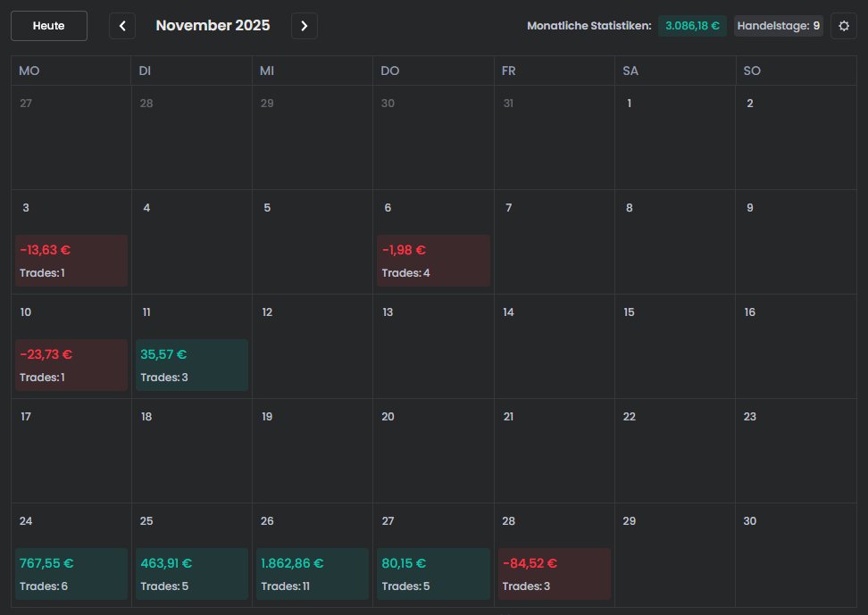Select day 20 in the calendar
868x615 pixels.
433,451
